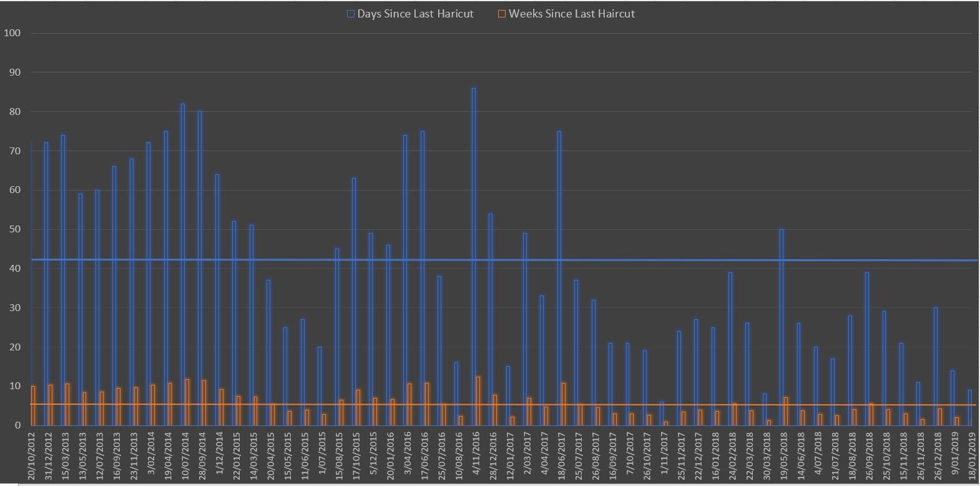Select the 20/10/2012 date axis label
The image size is (980, 486).
pos(31,456)
